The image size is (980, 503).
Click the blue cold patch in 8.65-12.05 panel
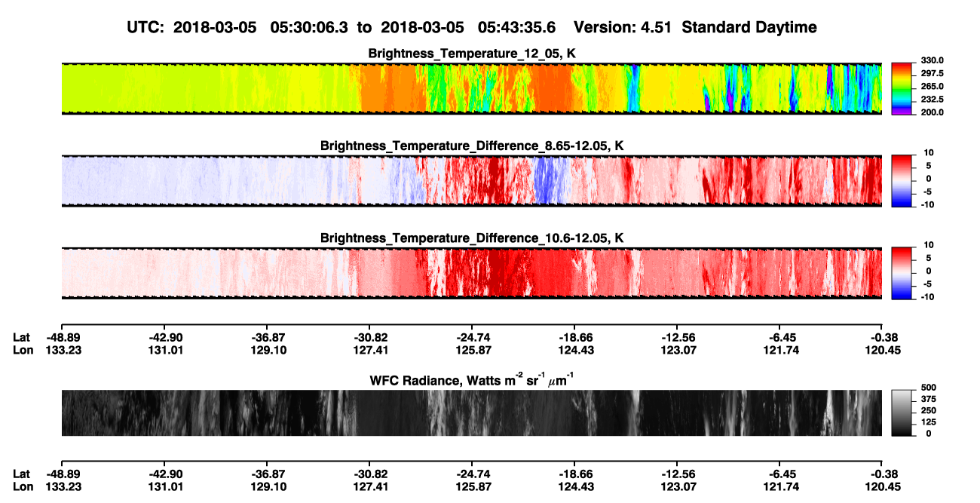548,181
